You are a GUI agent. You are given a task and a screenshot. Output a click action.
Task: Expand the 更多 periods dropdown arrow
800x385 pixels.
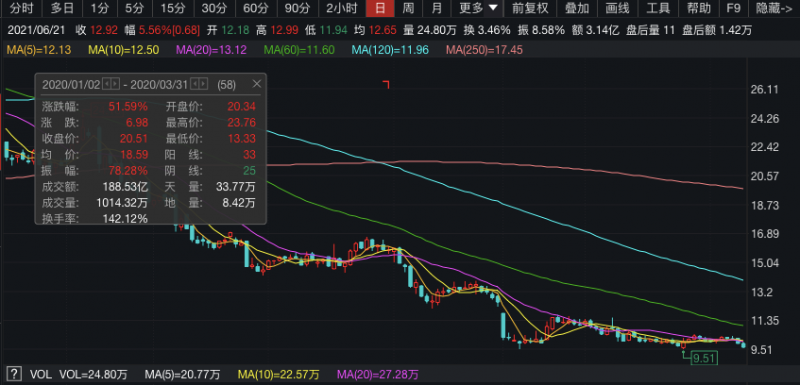[x=492, y=8]
